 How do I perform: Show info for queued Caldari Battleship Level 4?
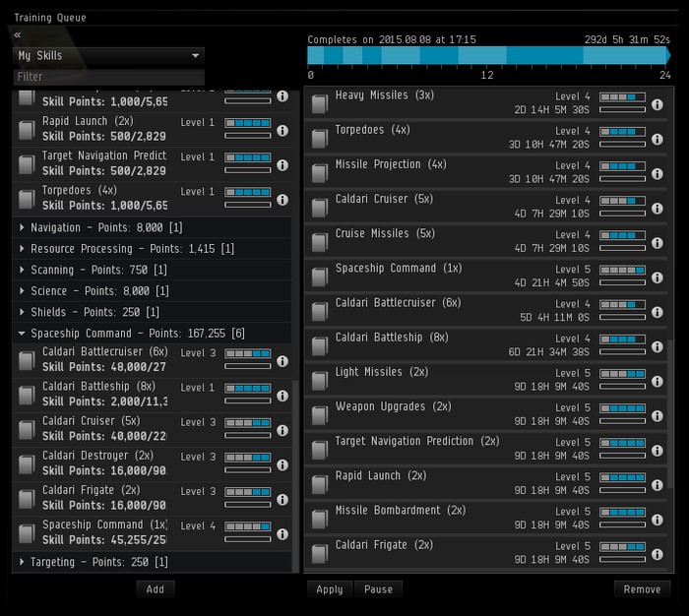click(x=657, y=346)
